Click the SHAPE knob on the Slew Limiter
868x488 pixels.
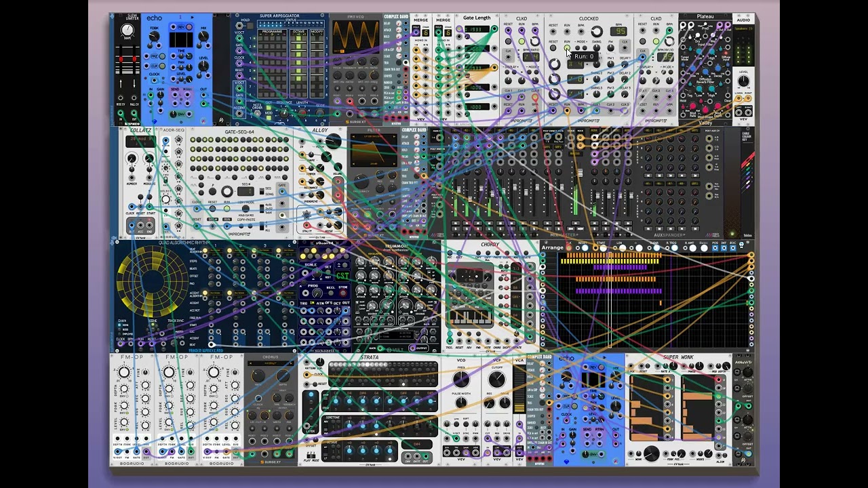tap(127, 30)
